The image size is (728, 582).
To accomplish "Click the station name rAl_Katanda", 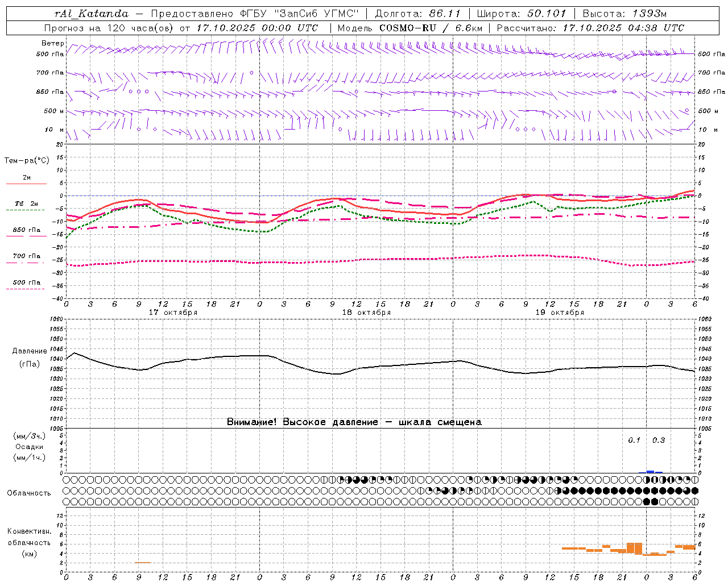I will point(92,14).
